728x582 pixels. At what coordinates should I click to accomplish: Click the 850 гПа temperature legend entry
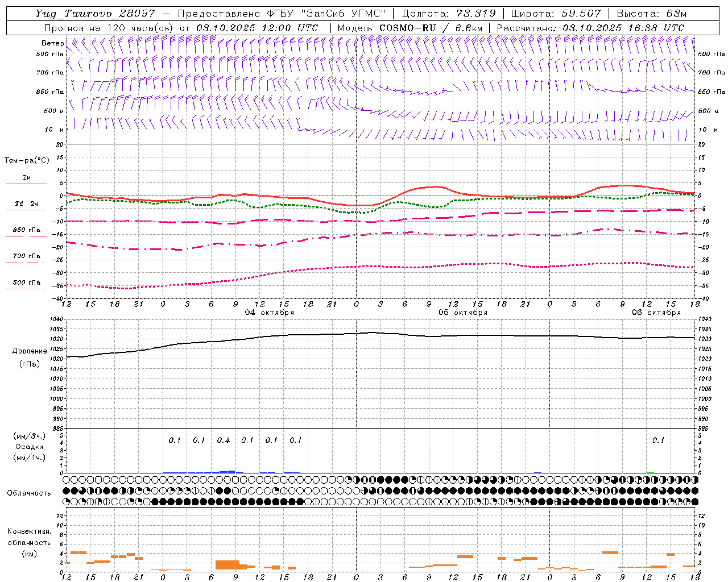point(27,232)
